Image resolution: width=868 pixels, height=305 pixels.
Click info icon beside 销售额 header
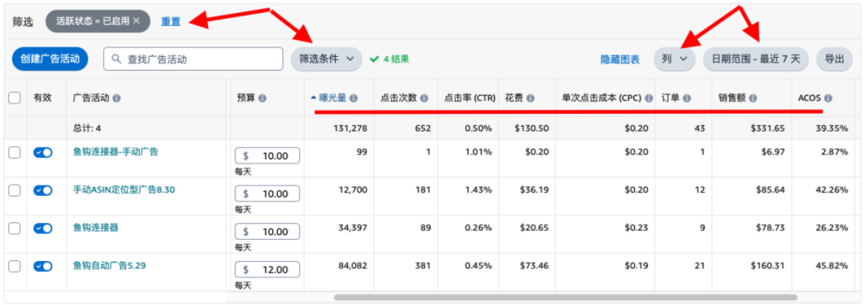tap(753, 99)
